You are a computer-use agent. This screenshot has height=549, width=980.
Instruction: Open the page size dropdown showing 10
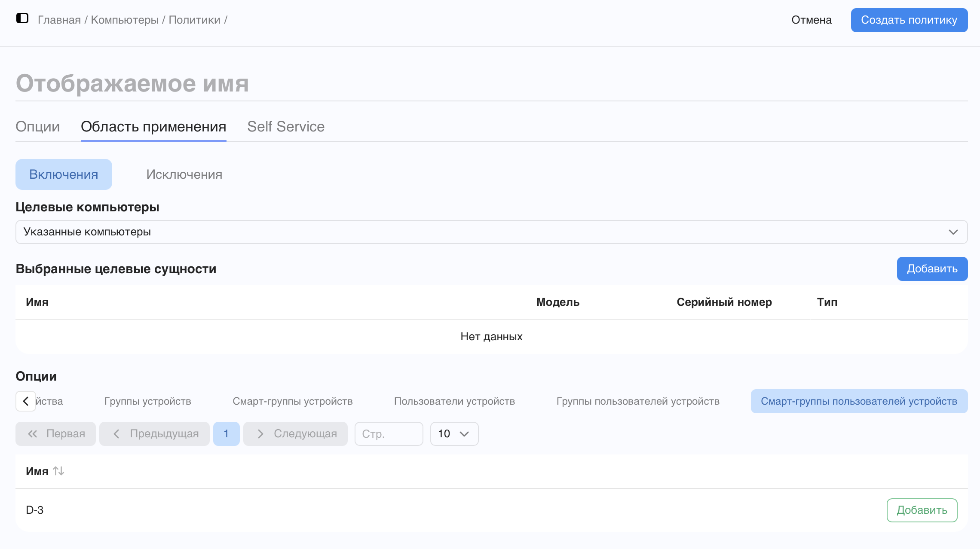(454, 434)
